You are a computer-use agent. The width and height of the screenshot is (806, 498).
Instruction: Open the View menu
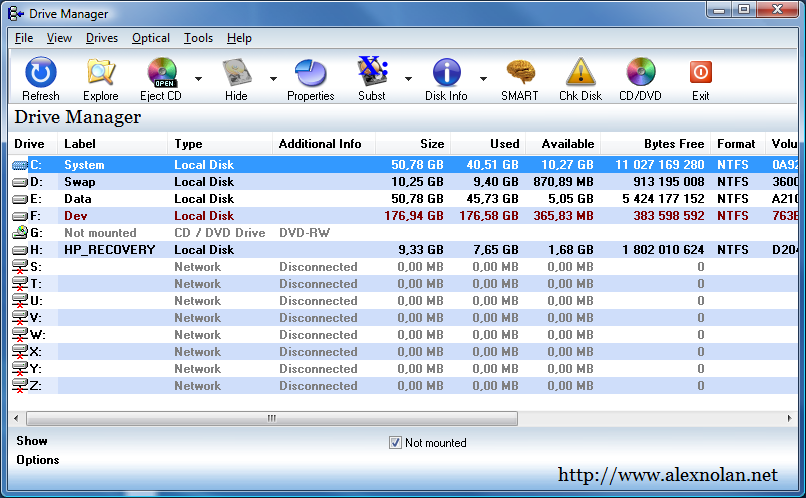tap(59, 38)
